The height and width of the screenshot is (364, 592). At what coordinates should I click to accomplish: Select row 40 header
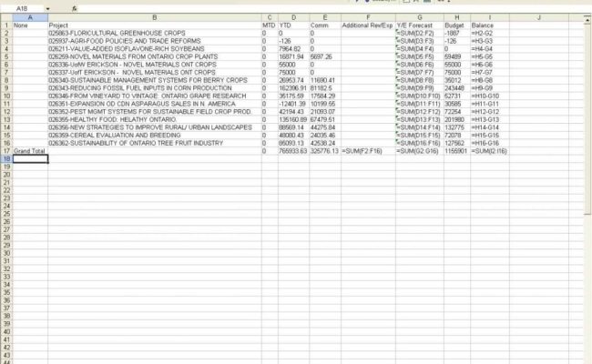click(6, 331)
